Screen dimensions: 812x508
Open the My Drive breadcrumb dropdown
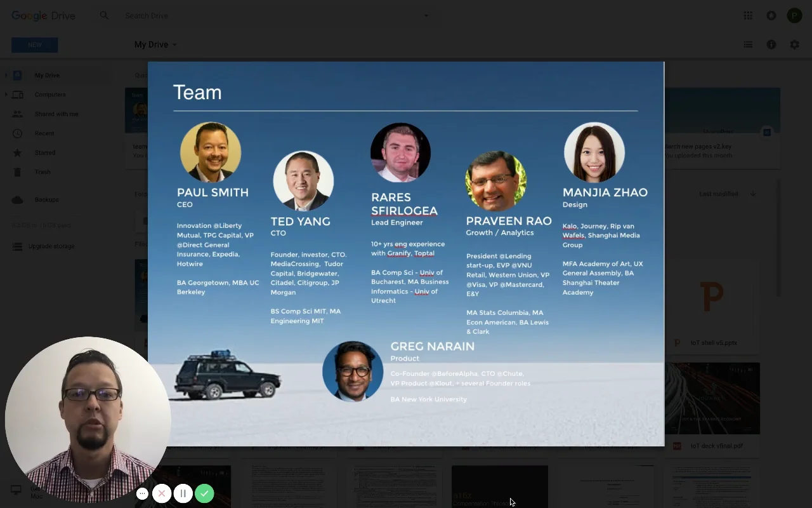pyautogui.click(x=155, y=44)
